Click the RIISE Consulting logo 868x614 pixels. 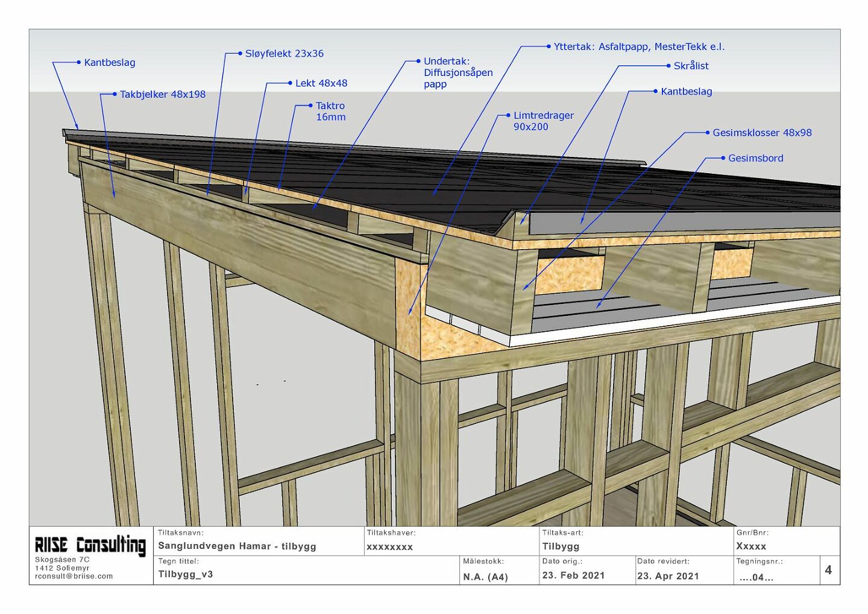(90, 545)
